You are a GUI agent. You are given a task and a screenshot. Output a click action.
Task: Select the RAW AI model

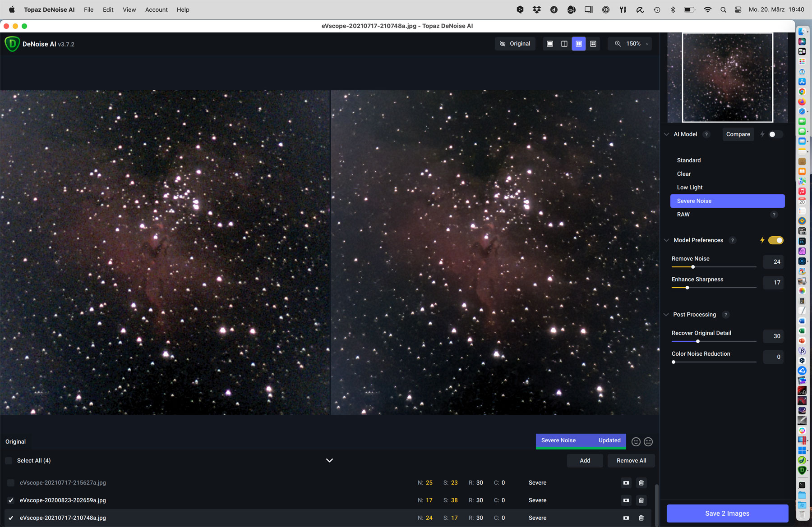tap(727, 215)
